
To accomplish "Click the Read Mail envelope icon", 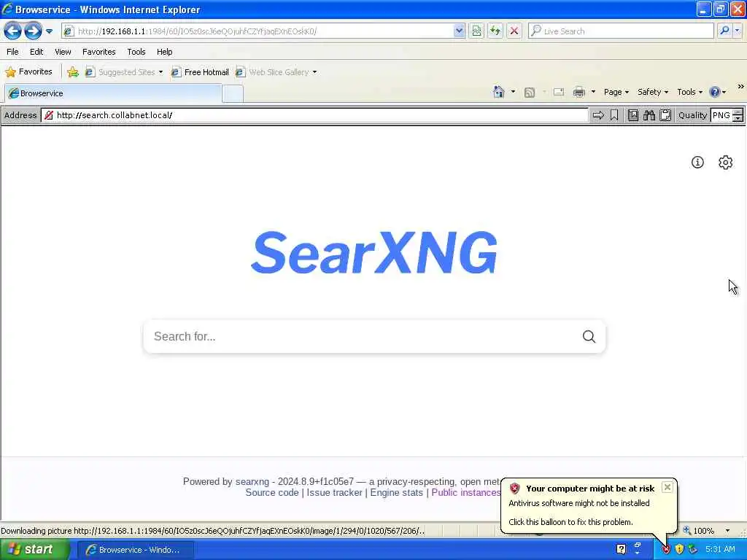I will tap(559, 92).
